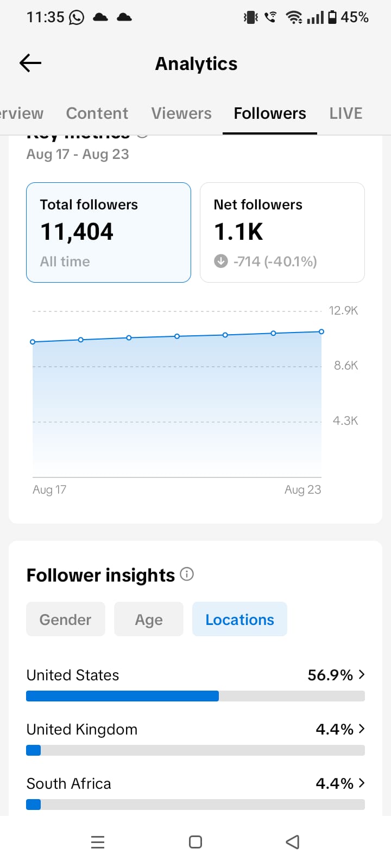Viewport: 391px width, 868px height.
Task: Tap the Android home button icon
Action: [195, 842]
